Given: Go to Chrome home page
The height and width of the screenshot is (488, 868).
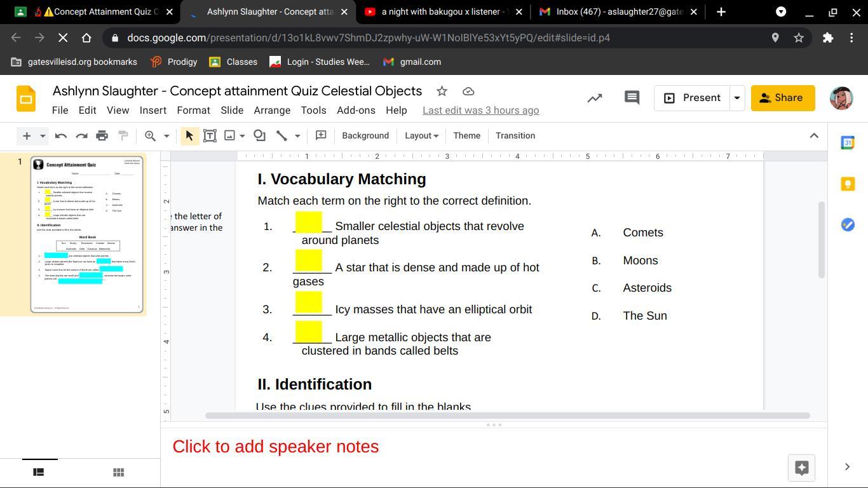Looking at the screenshot, I should coord(86,37).
